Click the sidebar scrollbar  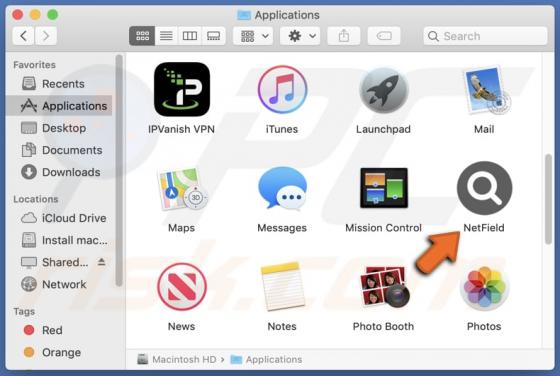(119, 171)
